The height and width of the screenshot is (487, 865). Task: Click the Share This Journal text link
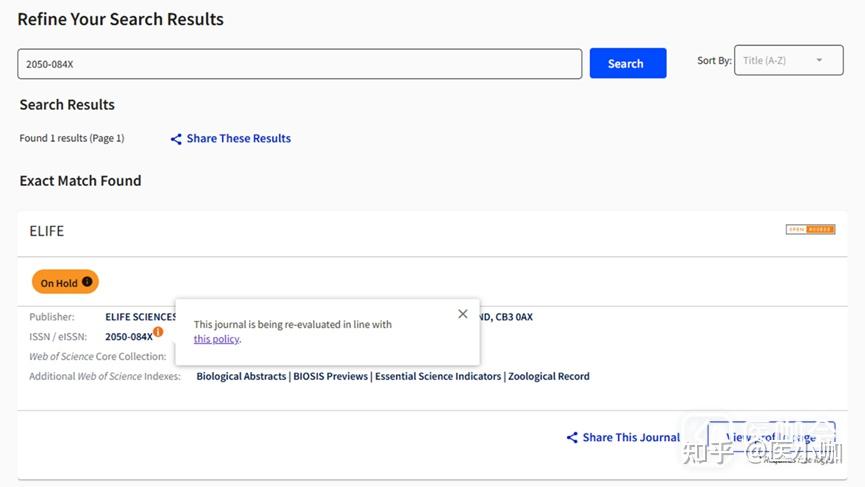(x=631, y=437)
